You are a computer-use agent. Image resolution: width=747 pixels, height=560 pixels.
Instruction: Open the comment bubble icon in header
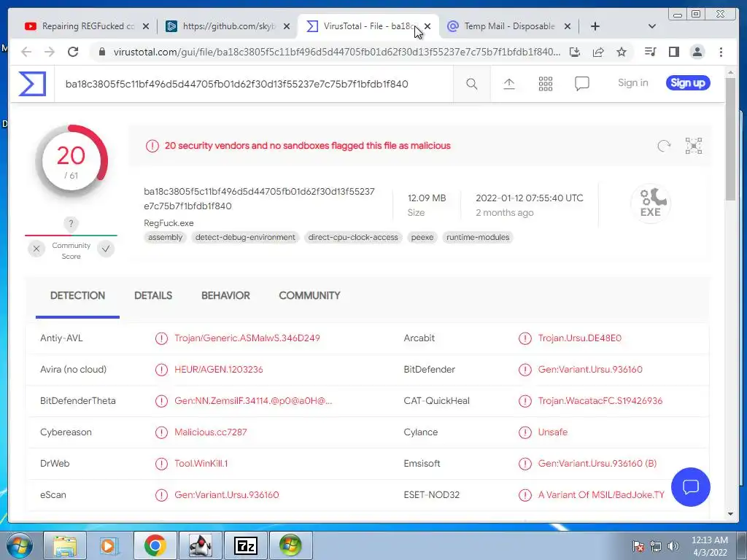581,84
